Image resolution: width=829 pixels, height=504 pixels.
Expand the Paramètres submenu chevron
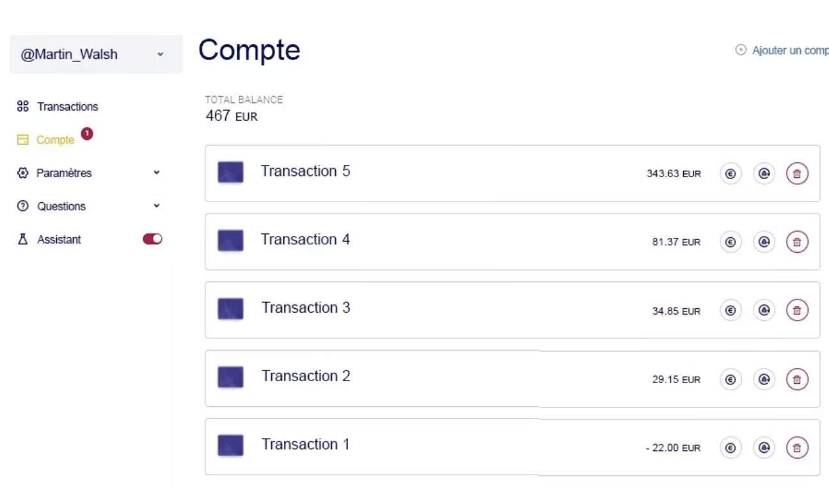pyautogui.click(x=157, y=173)
